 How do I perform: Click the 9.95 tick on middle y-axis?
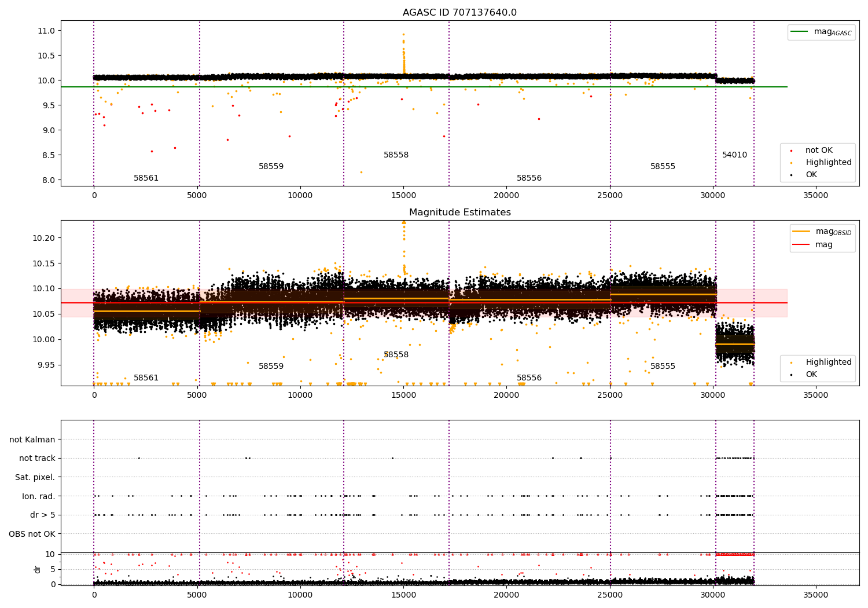[x=46, y=365]
